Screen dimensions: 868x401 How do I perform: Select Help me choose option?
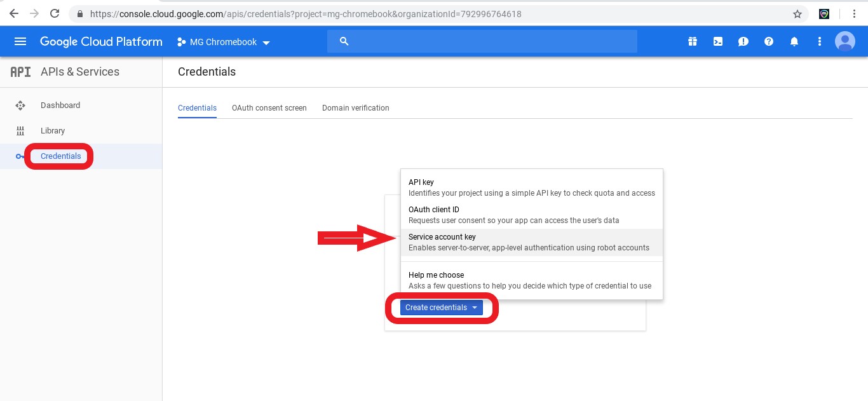tap(532, 280)
